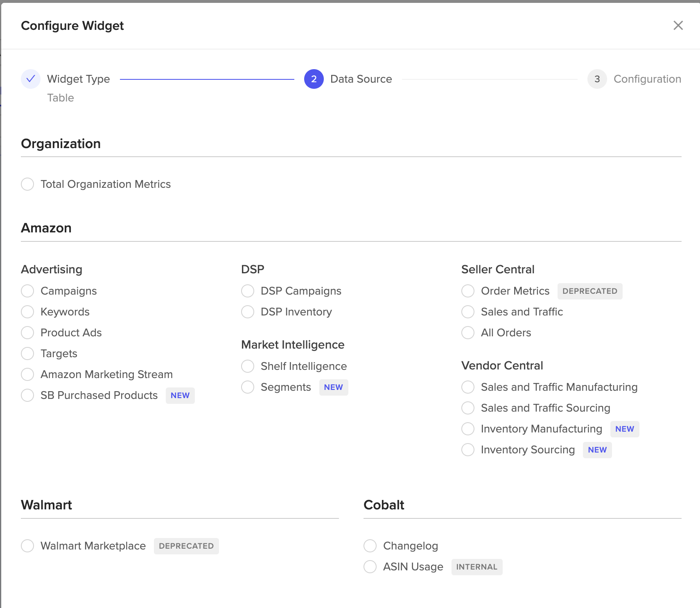Click the Walmart section heading

coord(46,505)
